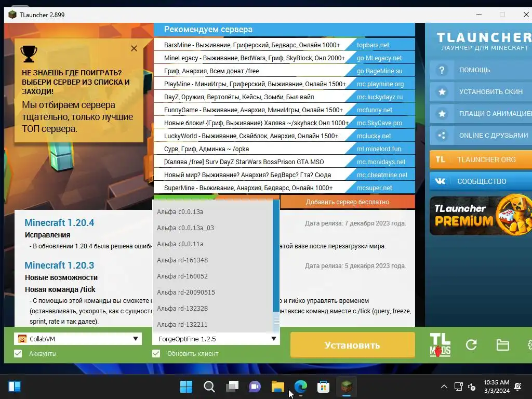Launch Microsoft Edge from taskbar
Screen dimensions: 532x399
301,387
